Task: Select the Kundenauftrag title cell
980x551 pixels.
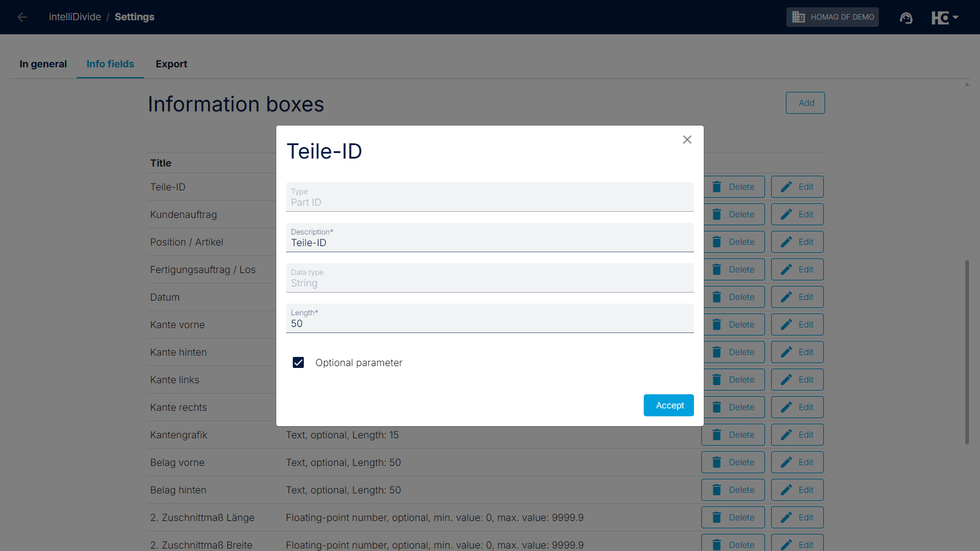Action: (184, 214)
